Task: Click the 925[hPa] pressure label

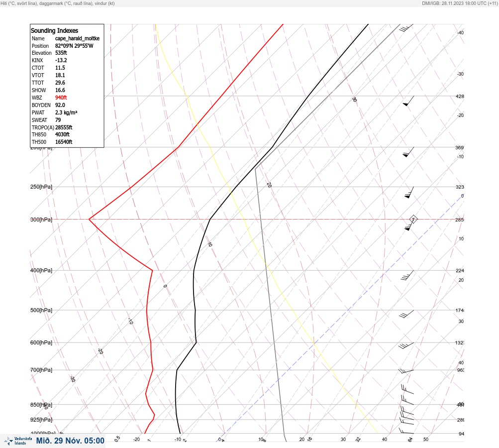Action: coord(41,420)
